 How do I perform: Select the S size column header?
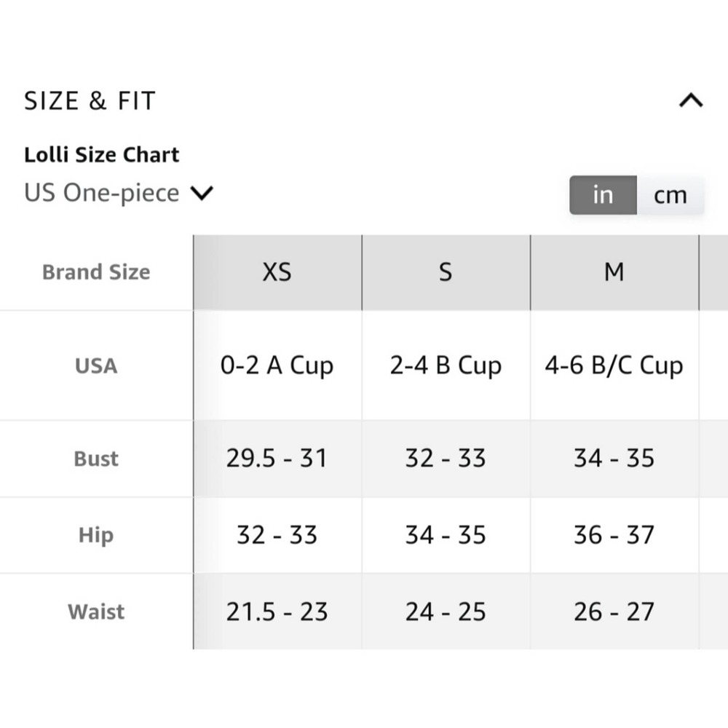(446, 272)
